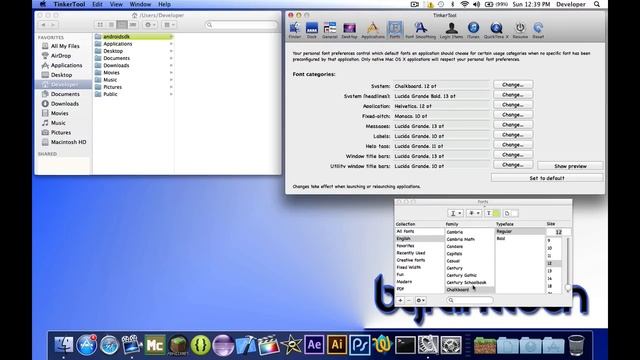640x360 pixels.
Task: Open Finder arrange-by dropdown
Action: (169, 25)
